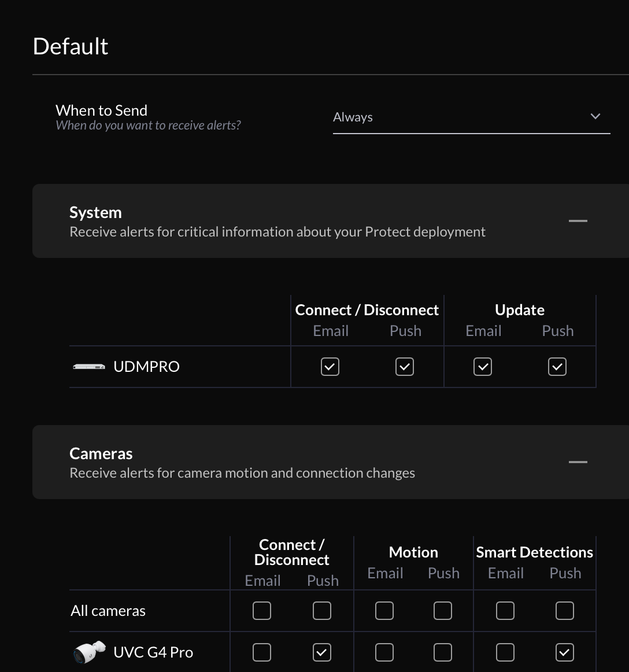The width and height of the screenshot is (629, 672).
Task: Click the Cameras section header
Action: tap(330, 462)
